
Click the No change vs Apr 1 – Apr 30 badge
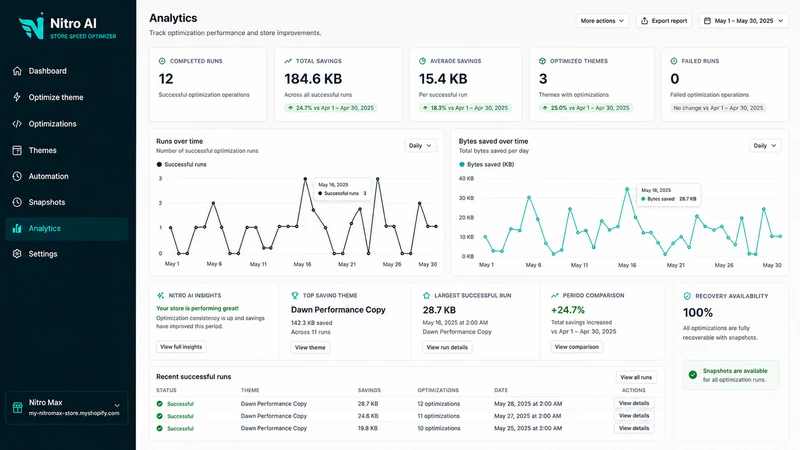click(x=718, y=108)
